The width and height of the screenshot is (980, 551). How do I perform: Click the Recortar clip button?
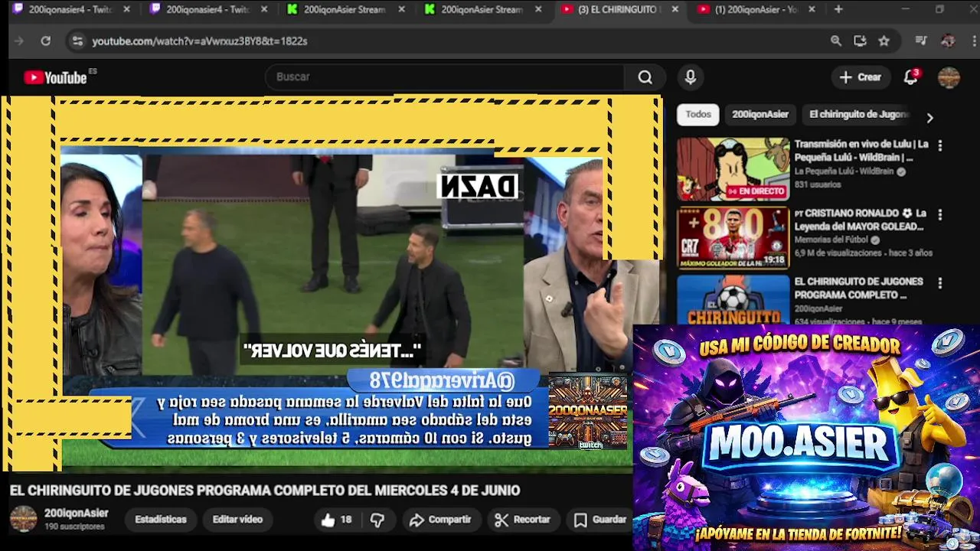tap(523, 520)
